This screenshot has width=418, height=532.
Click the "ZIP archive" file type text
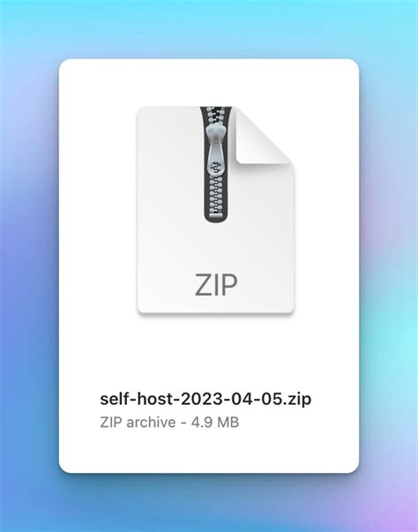138,423
